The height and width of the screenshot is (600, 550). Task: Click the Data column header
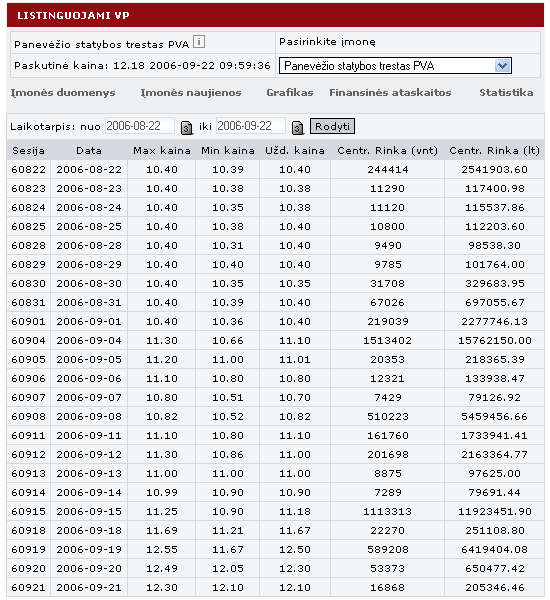(x=89, y=151)
